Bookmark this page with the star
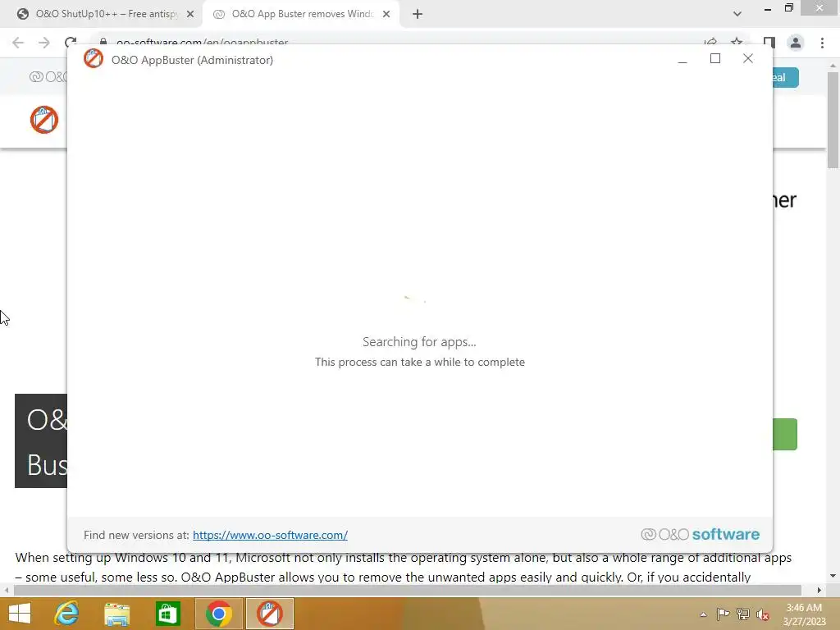This screenshot has height=630, width=840. [x=737, y=42]
